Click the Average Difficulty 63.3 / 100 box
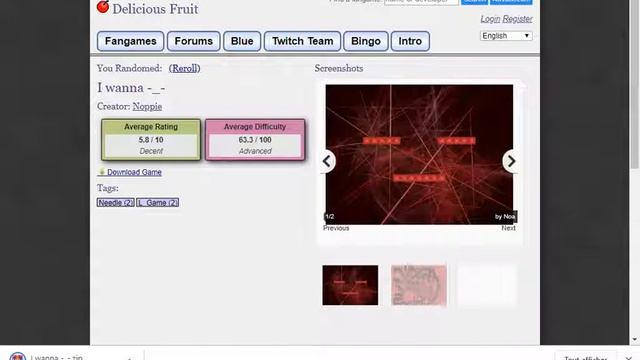This screenshot has height=360, width=640. click(x=255, y=140)
